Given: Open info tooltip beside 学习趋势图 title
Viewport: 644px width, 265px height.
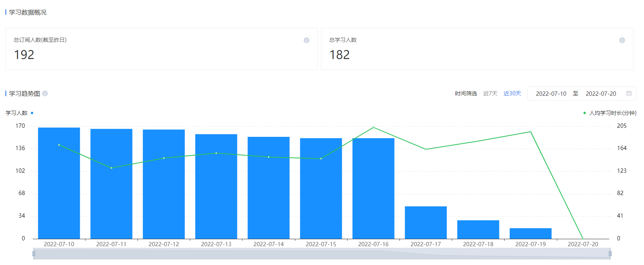Looking at the screenshot, I should coord(45,93).
